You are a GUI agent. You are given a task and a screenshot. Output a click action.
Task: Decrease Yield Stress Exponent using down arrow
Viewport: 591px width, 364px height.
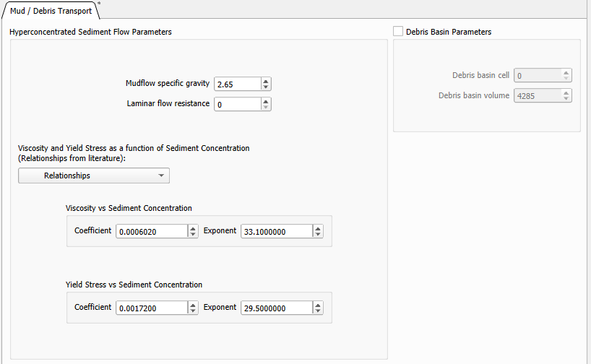click(x=318, y=311)
